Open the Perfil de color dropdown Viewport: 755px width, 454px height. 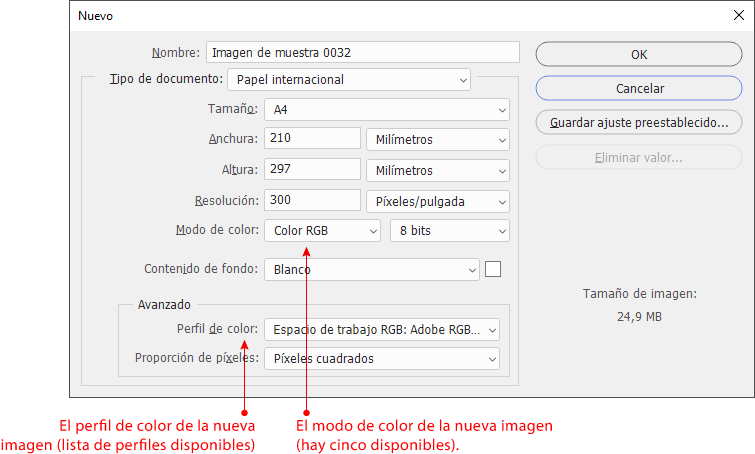381,329
